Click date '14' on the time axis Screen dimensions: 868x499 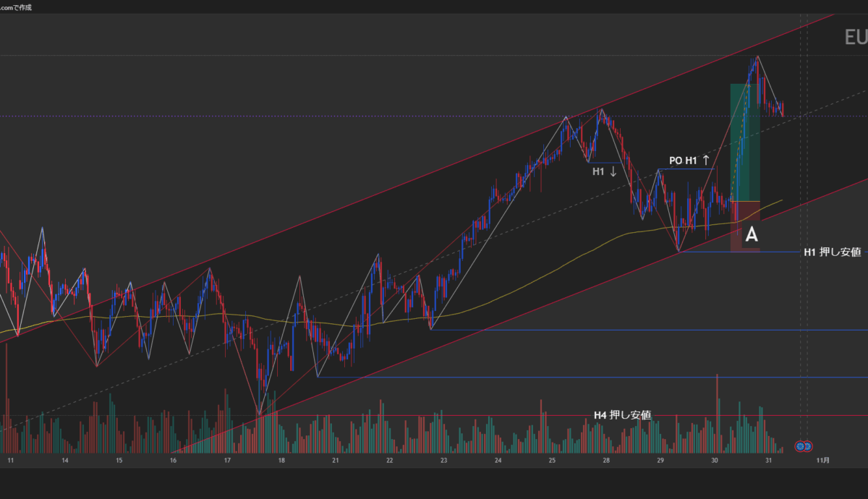64,459
